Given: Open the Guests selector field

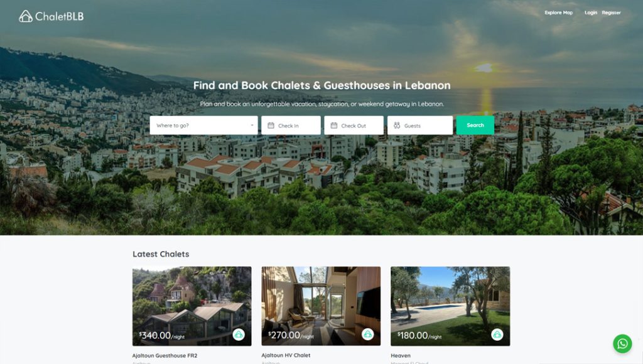Looking at the screenshot, I should tap(420, 126).
